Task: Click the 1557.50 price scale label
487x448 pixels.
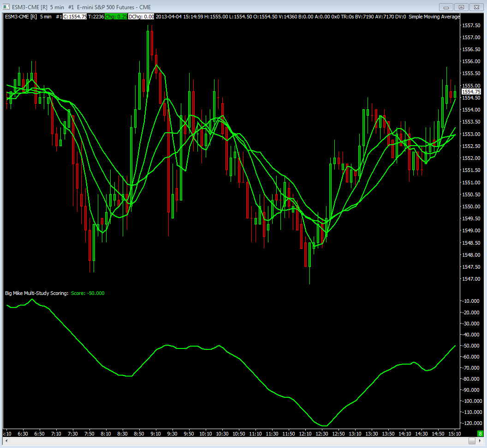Action: pyautogui.click(x=471, y=25)
